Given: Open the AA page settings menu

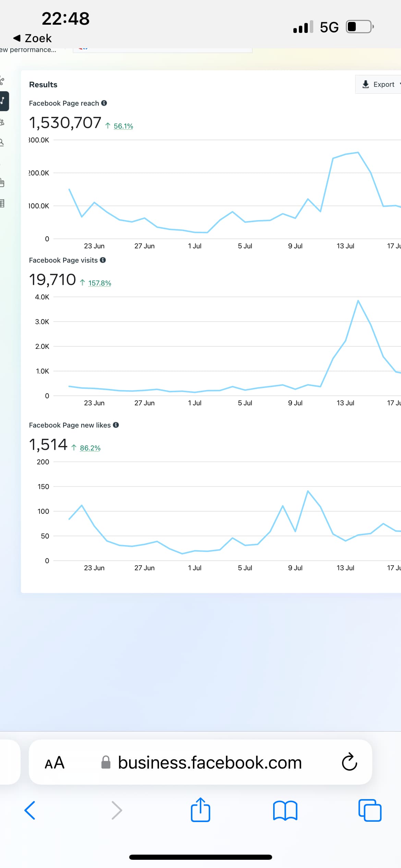Looking at the screenshot, I should [54, 762].
